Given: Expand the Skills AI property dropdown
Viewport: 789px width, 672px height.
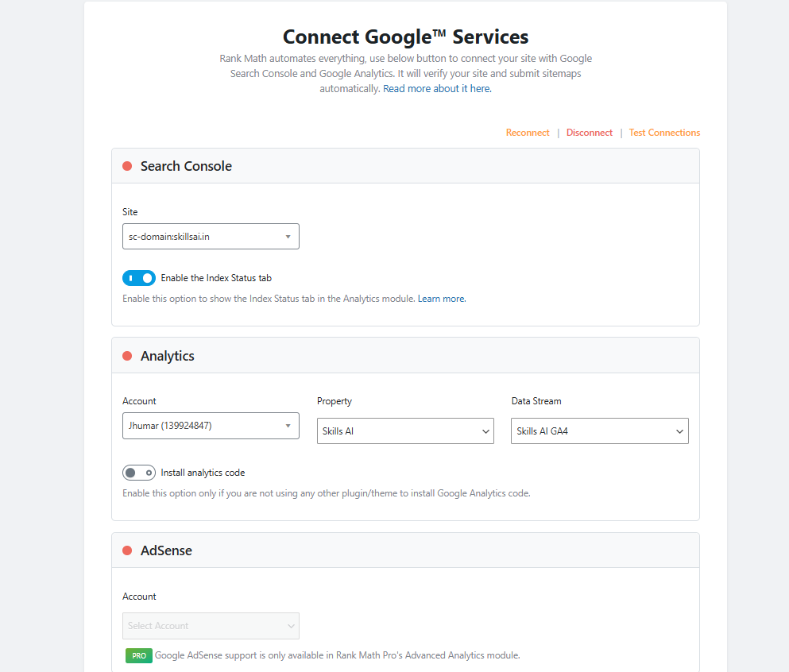Looking at the screenshot, I should [x=405, y=431].
